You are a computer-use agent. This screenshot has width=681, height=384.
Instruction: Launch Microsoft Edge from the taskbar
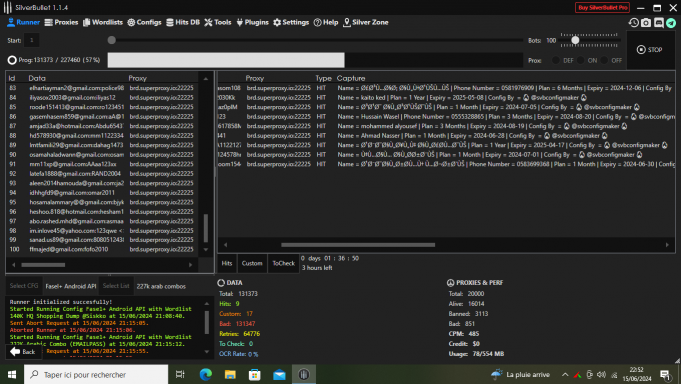point(205,374)
